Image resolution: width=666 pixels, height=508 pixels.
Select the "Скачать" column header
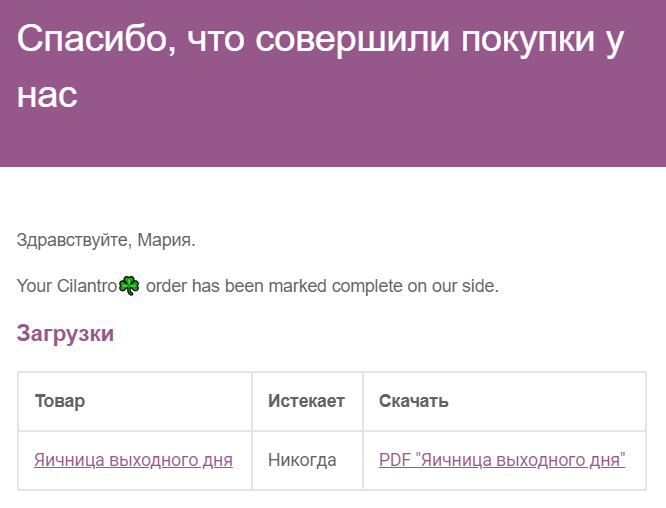[414, 401]
